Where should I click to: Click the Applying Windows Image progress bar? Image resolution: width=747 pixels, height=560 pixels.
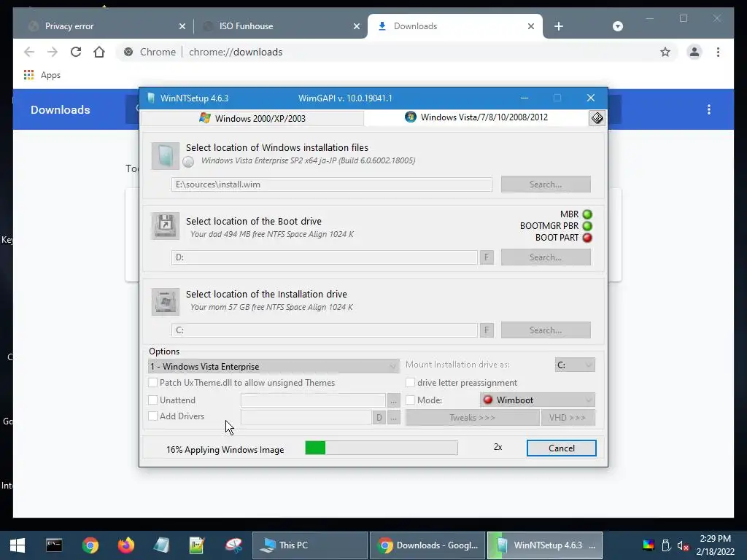tap(381, 448)
